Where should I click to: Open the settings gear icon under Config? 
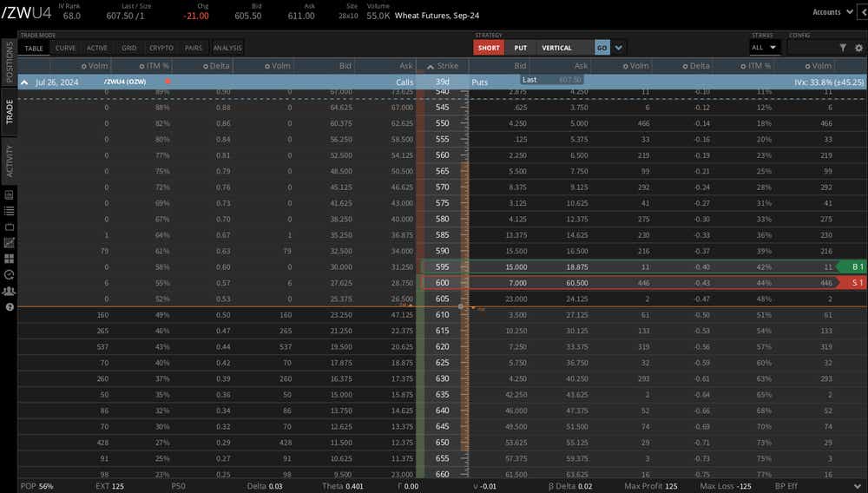click(x=858, y=48)
